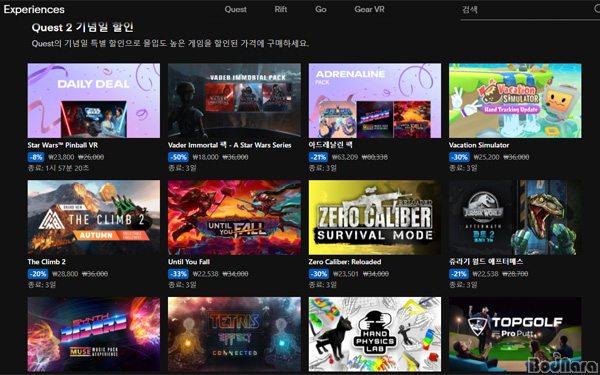Switch to the Quest tab
Screen dimensions: 600x375
click(235, 9)
